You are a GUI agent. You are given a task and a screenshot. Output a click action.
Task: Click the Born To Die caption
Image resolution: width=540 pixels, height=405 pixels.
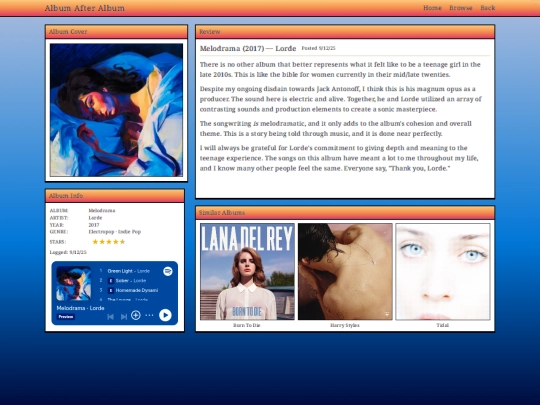point(247,325)
